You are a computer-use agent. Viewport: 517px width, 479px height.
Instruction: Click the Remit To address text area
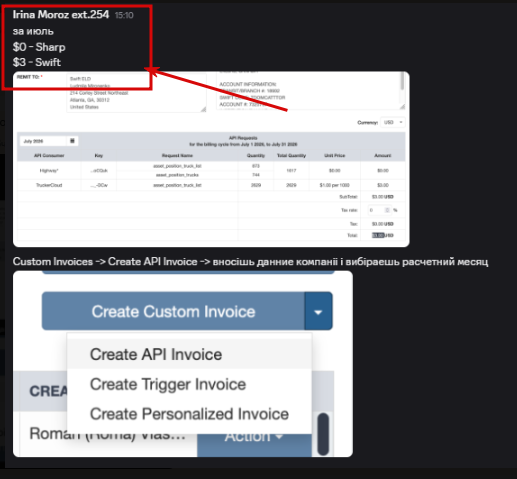136,93
